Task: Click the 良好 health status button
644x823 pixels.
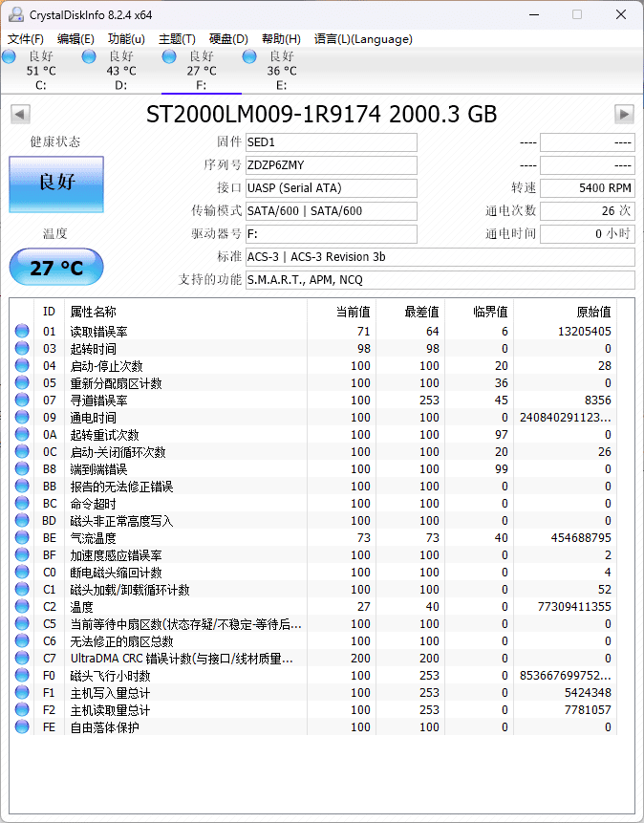Action: tap(56, 184)
